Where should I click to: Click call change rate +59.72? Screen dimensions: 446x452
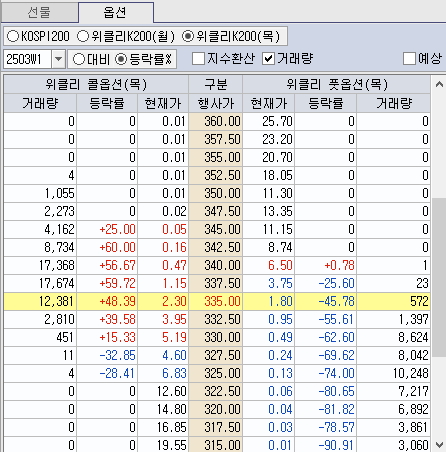coord(107,283)
